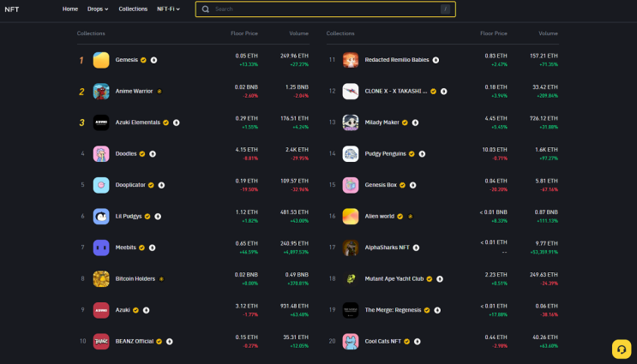Open the Redacted Remilio Babies avatar
The image size is (637, 364).
[351, 60]
